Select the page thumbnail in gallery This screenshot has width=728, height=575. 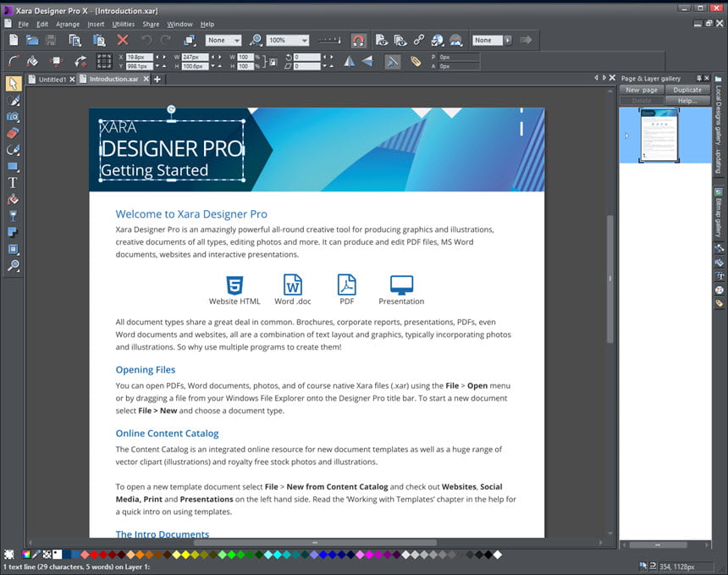coord(659,135)
